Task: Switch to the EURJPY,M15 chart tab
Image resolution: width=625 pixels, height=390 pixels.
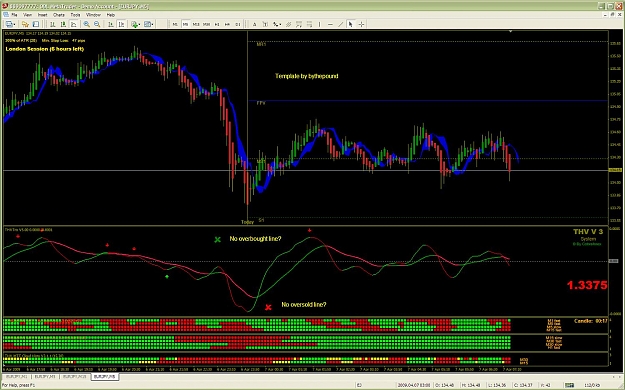Action: 74,376
